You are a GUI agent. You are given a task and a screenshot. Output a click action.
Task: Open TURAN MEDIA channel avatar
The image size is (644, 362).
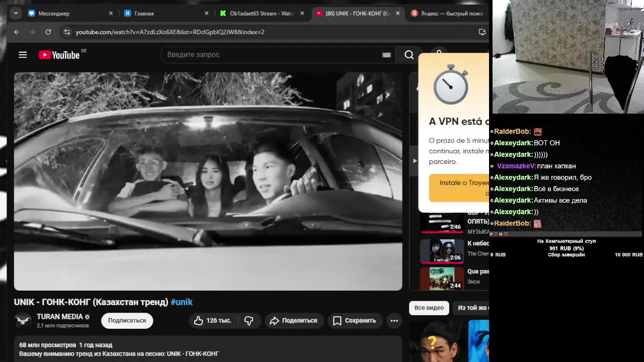[x=23, y=320]
